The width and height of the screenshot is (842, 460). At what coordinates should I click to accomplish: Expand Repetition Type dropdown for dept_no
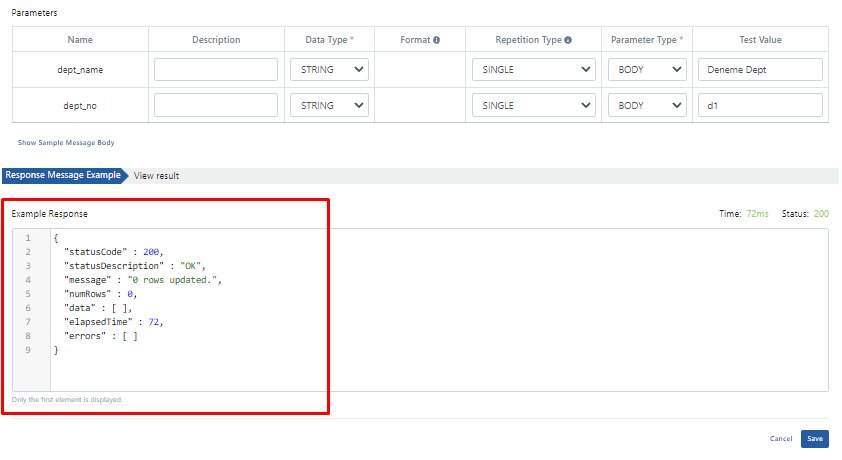[533, 105]
